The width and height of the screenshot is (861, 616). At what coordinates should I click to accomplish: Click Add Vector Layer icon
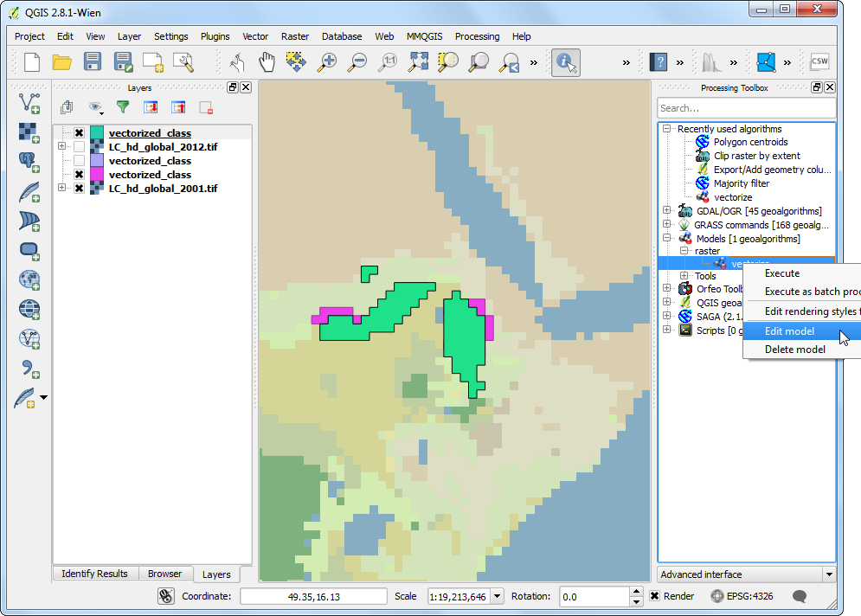coord(29,103)
